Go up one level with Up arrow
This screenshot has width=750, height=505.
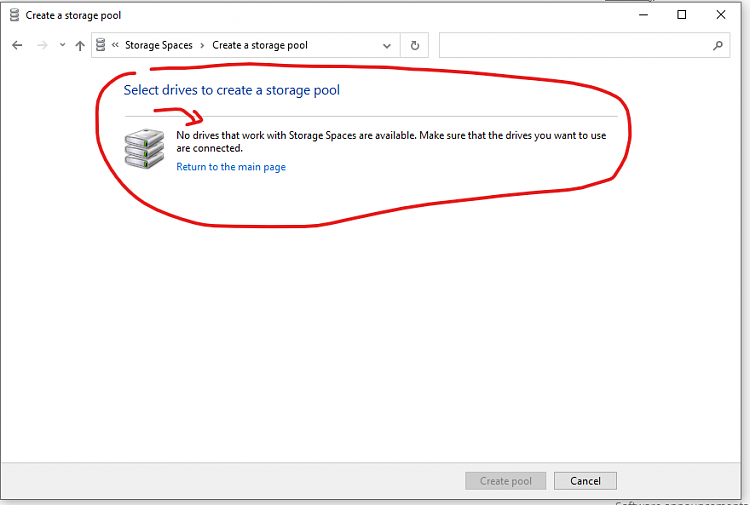[x=80, y=46]
